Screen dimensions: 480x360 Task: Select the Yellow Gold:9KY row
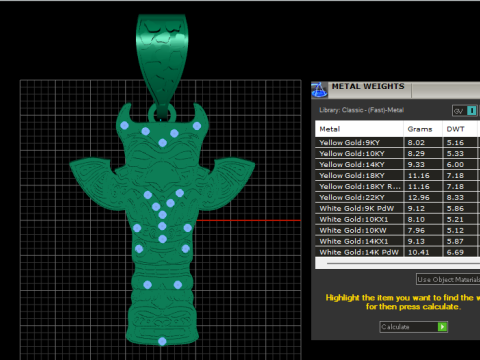pyautogui.click(x=397, y=143)
